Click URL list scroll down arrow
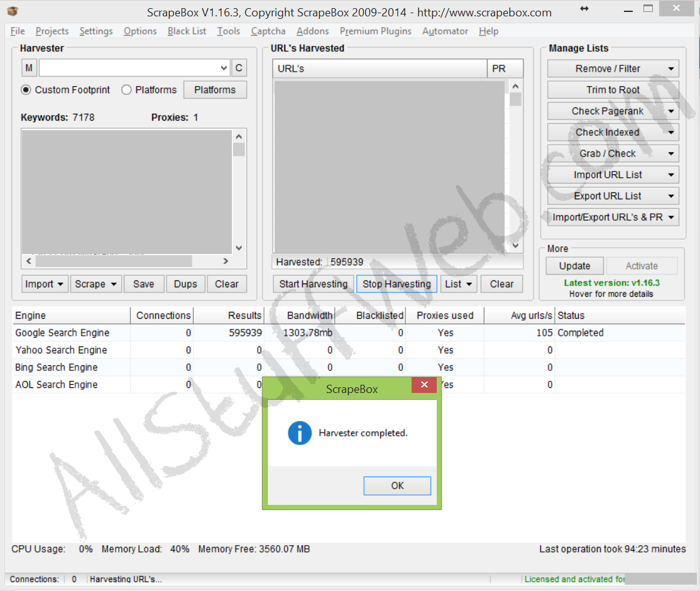This screenshot has height=591, width=700. (515, 246)
